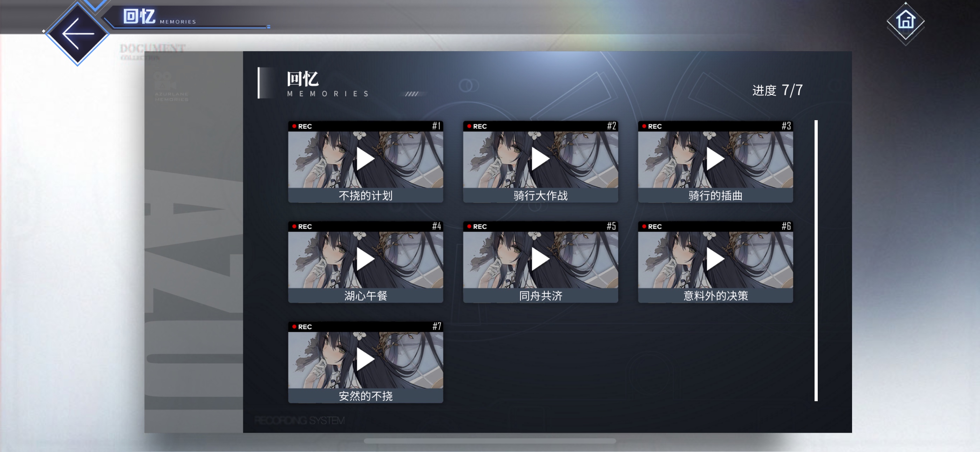
Task: Click the #4 number label
Action: 436,226
